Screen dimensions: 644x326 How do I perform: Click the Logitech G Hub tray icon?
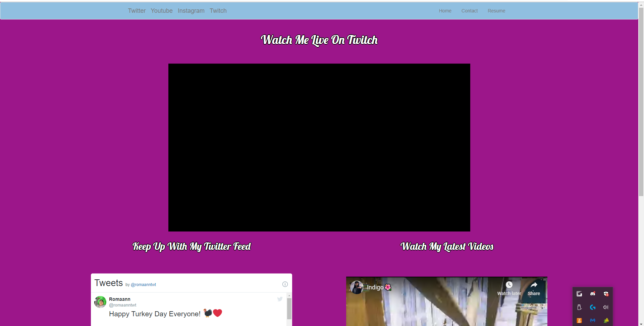(593, 307)
